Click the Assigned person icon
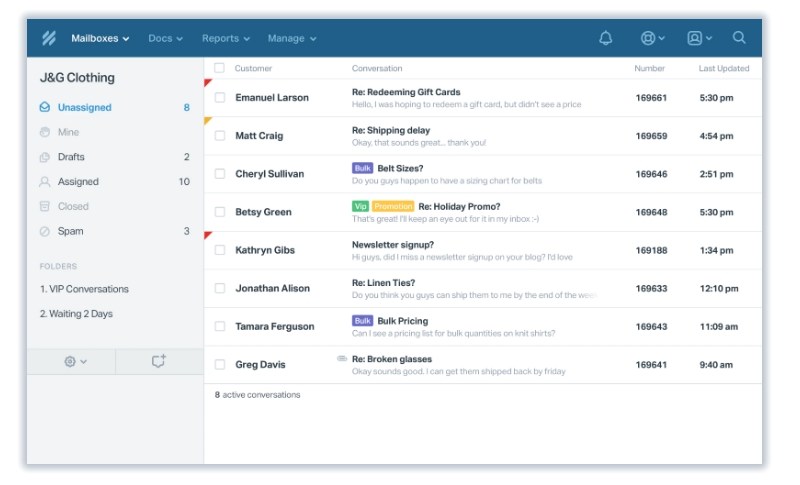Screen dimensions: 800x485 (45, 182)
